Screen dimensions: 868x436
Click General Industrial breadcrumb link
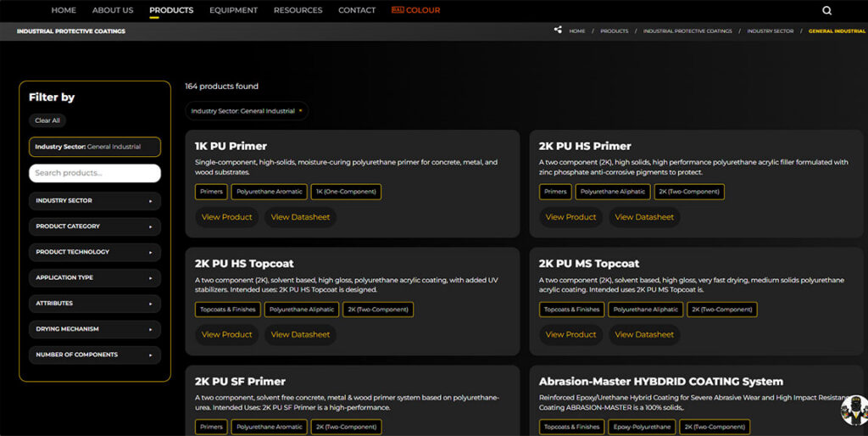tap(837, 31)
